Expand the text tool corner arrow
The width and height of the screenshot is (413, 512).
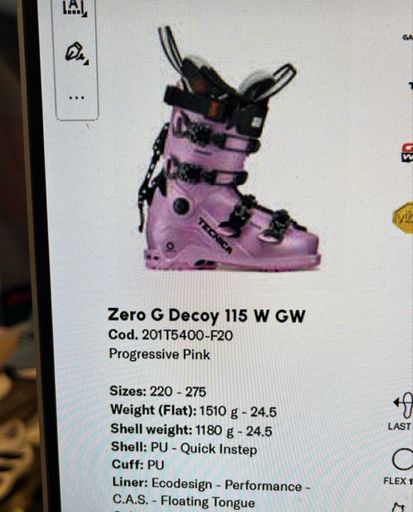coord(85,14)
